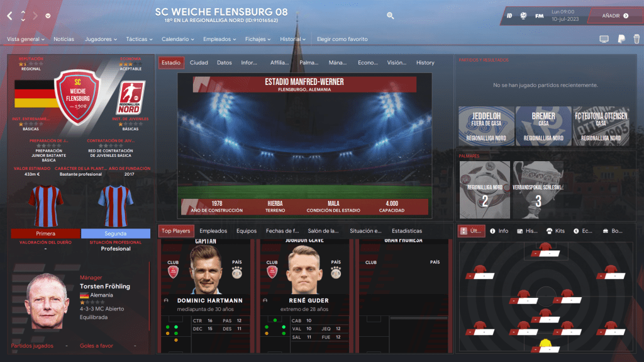This screenshot has height=362, width=644.
Task: Click the trash bin icon
Action: tap(636, 39)
